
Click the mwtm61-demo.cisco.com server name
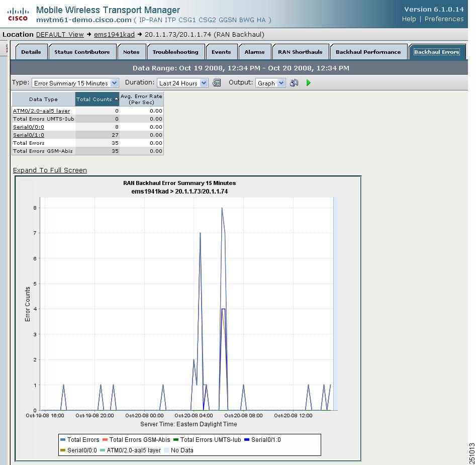point(84,20)
